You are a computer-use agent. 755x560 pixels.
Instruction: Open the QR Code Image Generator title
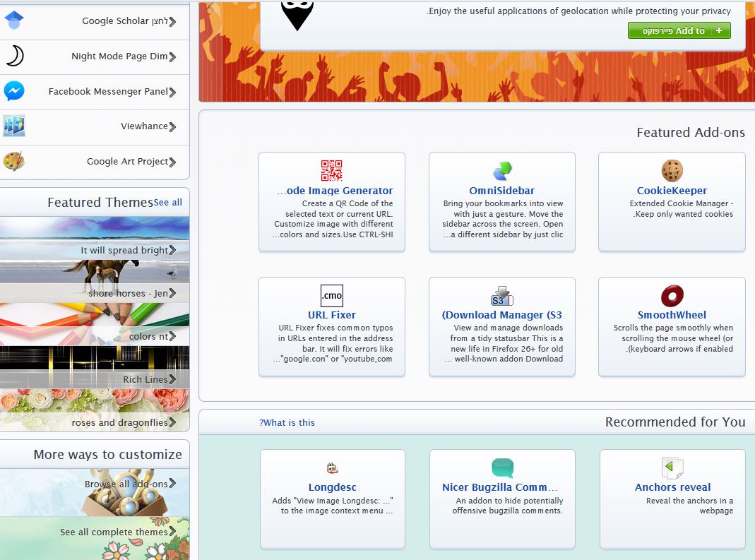click(x=335, y=191)
